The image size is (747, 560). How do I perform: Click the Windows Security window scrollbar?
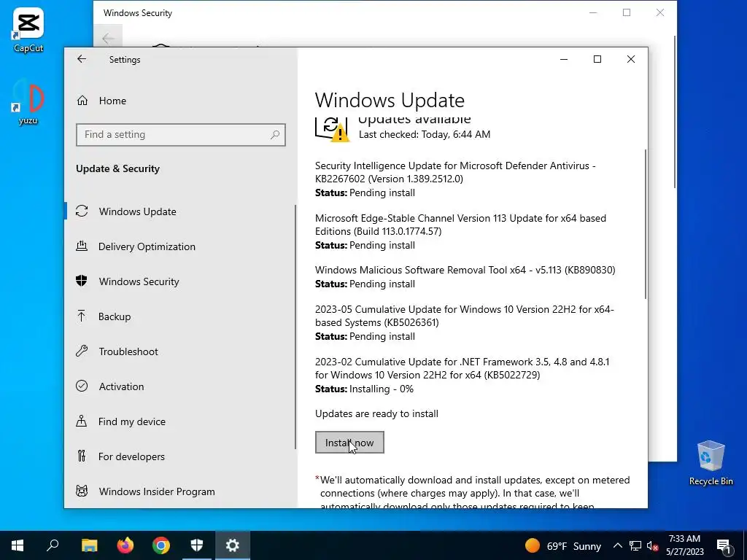[675, 112]
